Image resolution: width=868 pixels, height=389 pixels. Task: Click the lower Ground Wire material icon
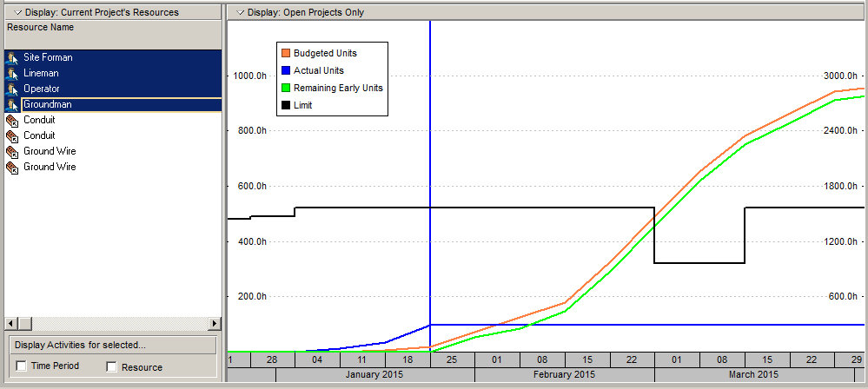[x=11, y=167]
